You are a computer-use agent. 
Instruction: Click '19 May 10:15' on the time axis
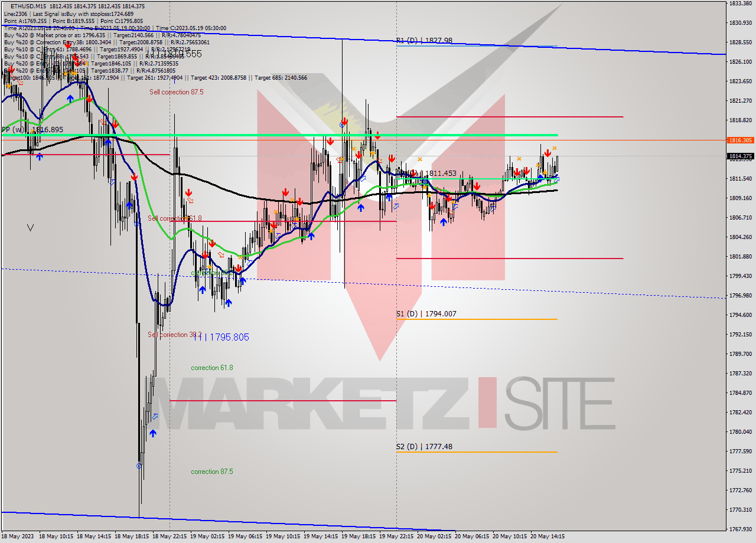(x=283, y=537)
